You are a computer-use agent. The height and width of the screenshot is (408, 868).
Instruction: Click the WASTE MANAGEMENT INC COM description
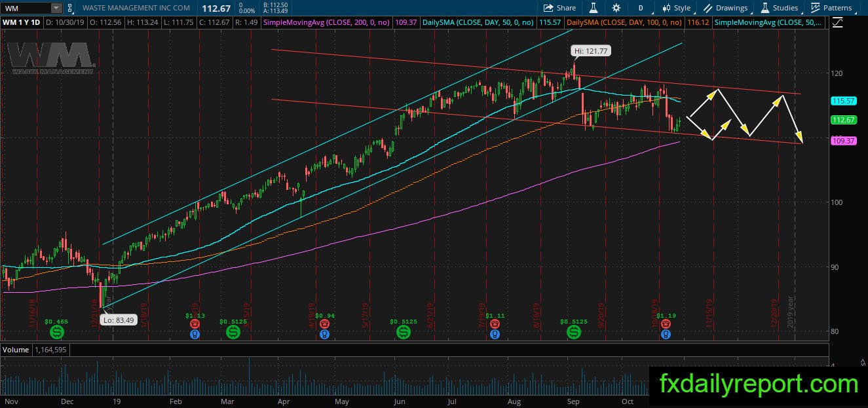137,8
